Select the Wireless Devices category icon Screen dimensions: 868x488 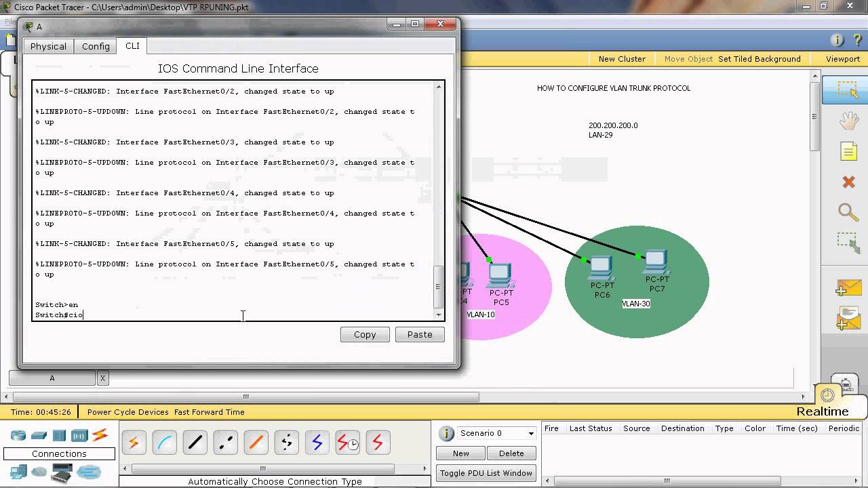(79, 435)
